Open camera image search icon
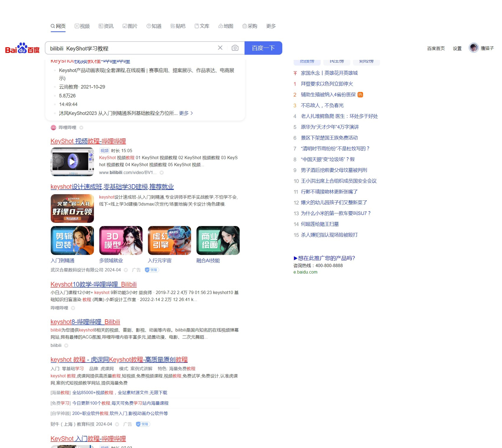This screenshot has height=448, width=502. point(235,48)
